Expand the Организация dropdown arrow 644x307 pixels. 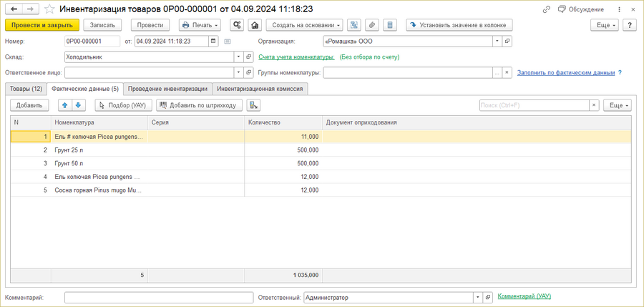click(x=497, y=42)
